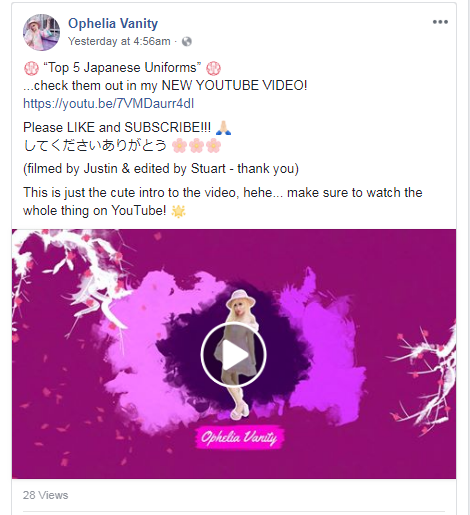The image size is (470, 515).
Task: Open Ophelia Vanity's round profile picture
Action: click(x=41, y=32)
